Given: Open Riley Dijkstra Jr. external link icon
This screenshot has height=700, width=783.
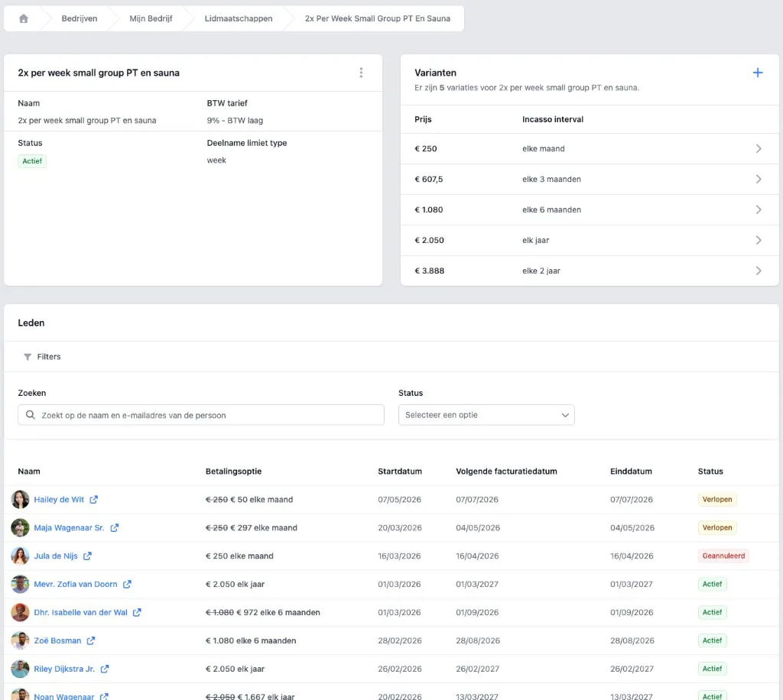Looking at the screenshot, I should pyautogui.click(x=104, y=669).
